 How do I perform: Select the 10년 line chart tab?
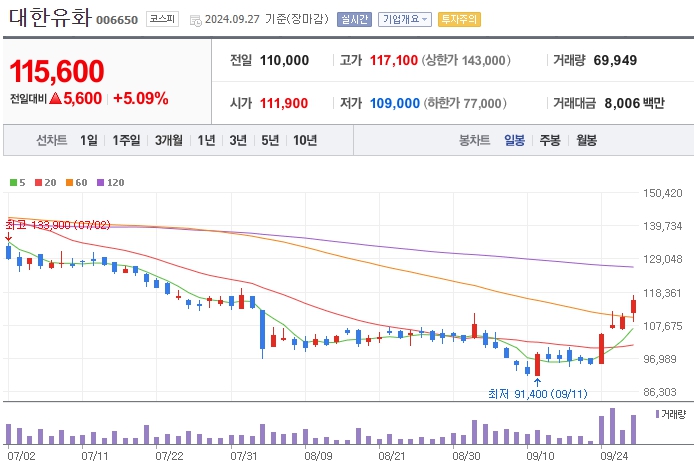(305, 140)
